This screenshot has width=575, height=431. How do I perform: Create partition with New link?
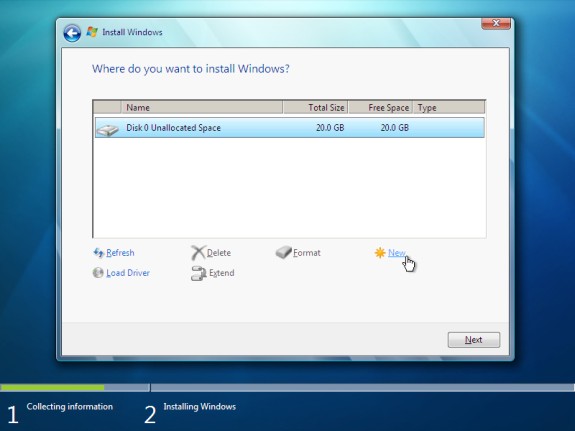[397, 253]
